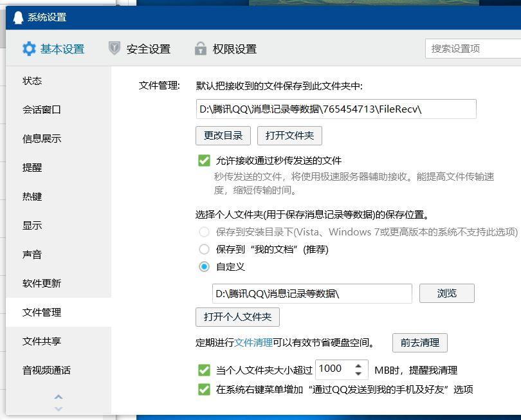Click the QQ penguin icon in title bar
Viewport: 521px width, 420px height.
coord(18,17)
